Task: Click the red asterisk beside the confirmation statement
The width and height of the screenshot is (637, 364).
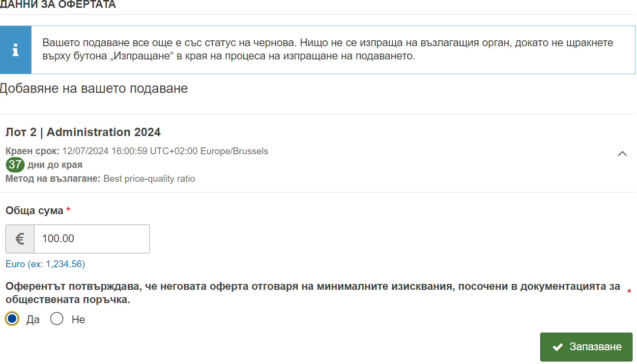Action: (629, 292)
